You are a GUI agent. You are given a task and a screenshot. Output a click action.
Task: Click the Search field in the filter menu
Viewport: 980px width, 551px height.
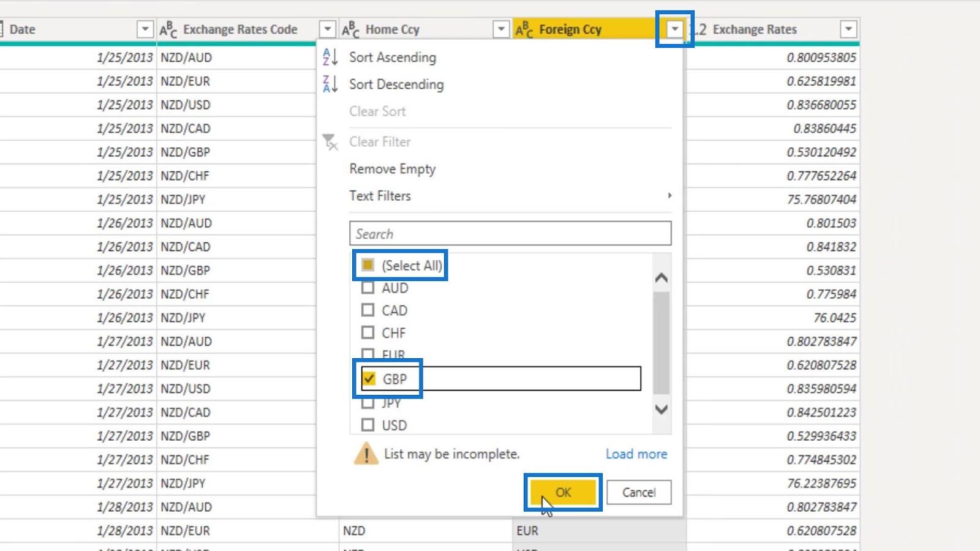pos(510,234)
